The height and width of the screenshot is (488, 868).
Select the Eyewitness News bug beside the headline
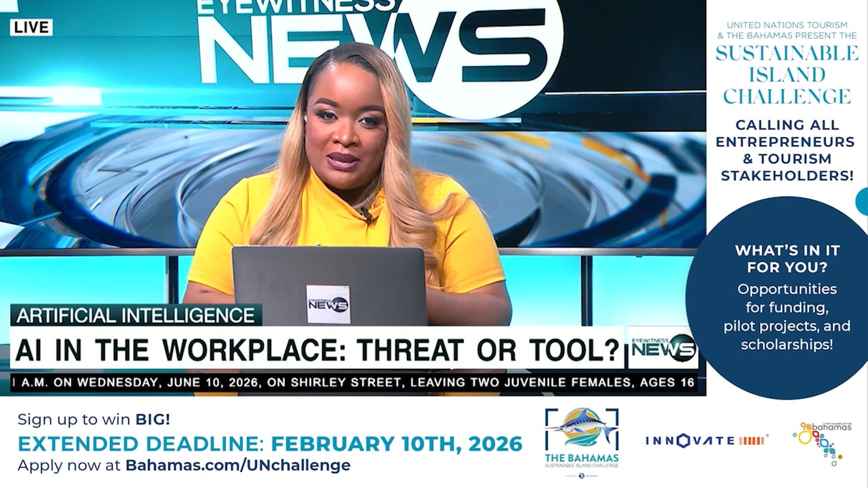click(663, 348)
